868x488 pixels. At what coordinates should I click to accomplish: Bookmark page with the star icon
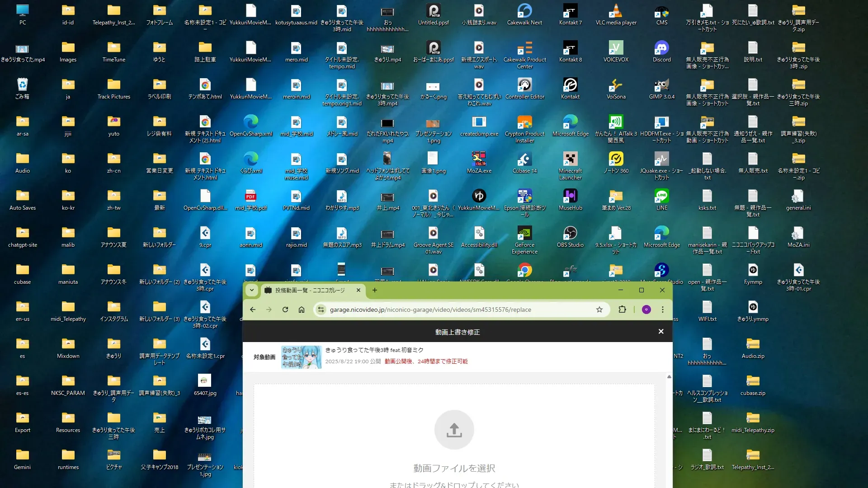click(599, 310)
